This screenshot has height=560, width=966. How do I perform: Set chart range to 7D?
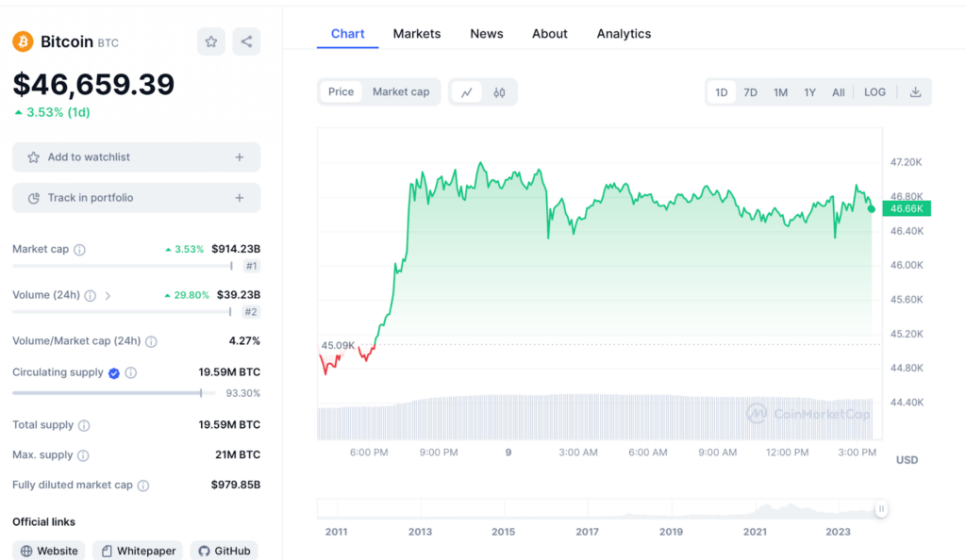pyautogui.click(x=750, y=92)
